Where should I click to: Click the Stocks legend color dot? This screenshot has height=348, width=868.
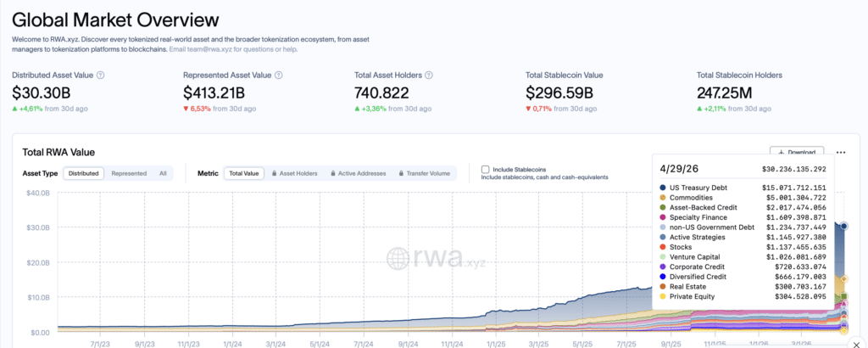point(663,247)
